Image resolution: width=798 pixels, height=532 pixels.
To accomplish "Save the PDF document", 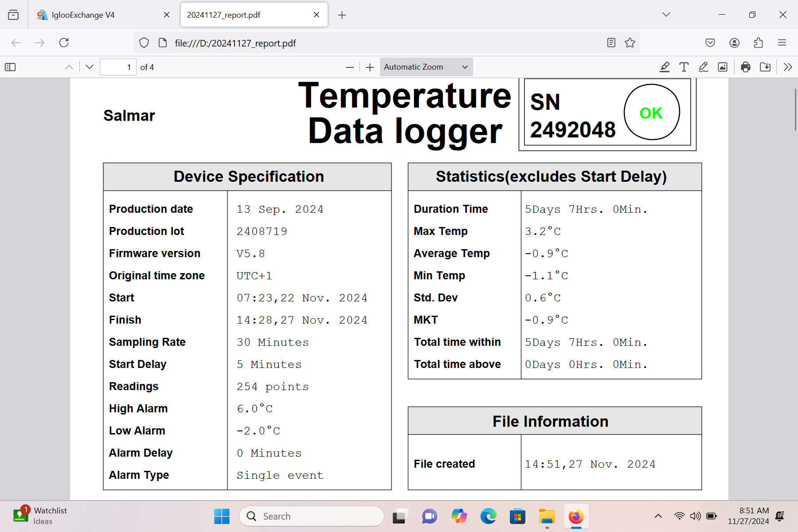I will pyautogui.click(x=765, y=67).
